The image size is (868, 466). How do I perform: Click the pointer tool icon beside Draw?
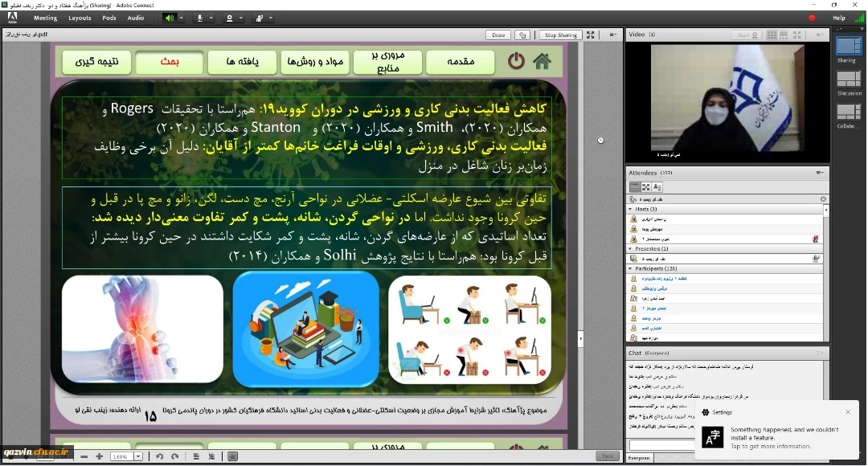tap(522, 35)
